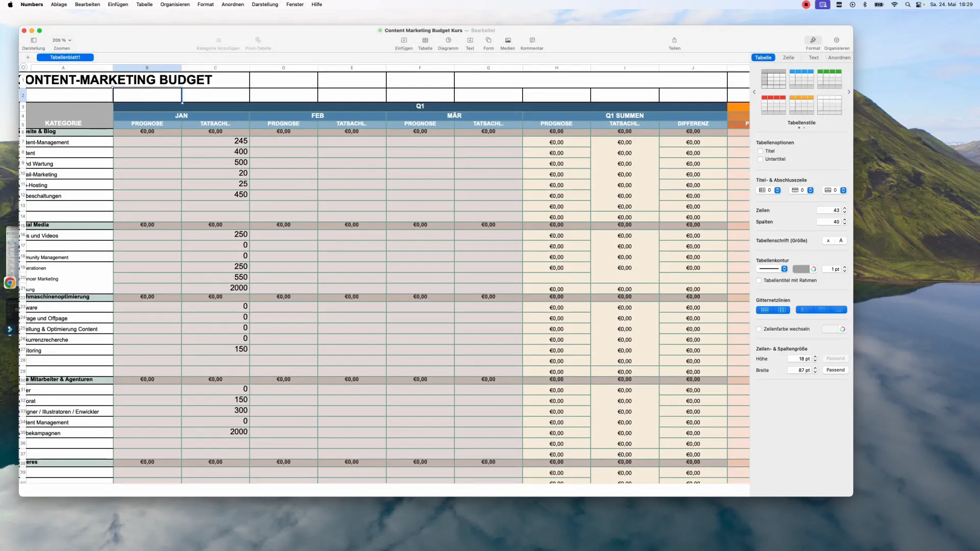Viewport: 980px width, 551px height.
Task: Apply the green header table style thumbnail
Action: 829,79
